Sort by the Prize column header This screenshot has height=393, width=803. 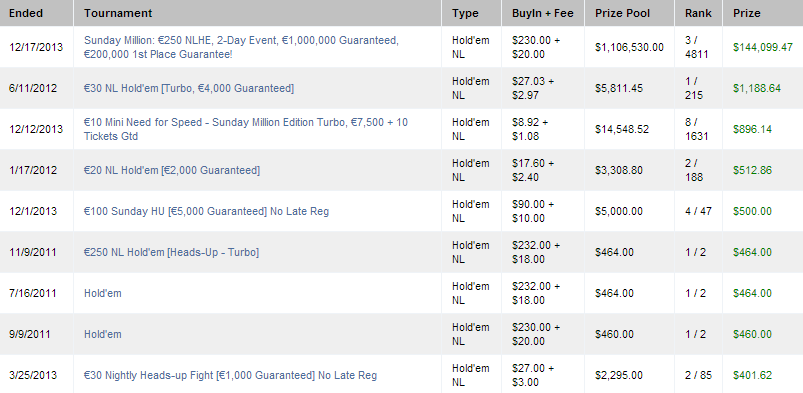click(747, 13)
